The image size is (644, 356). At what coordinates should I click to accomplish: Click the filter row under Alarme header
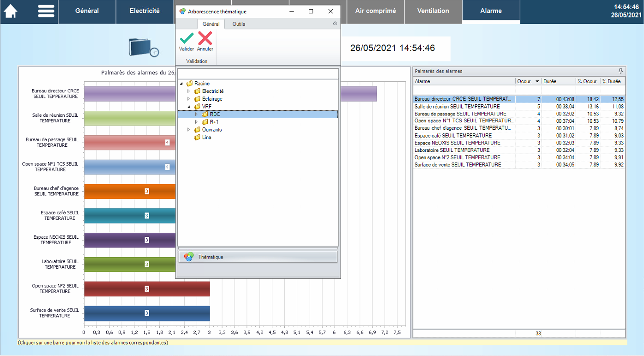pyautogui.click(x=464, y=90)
